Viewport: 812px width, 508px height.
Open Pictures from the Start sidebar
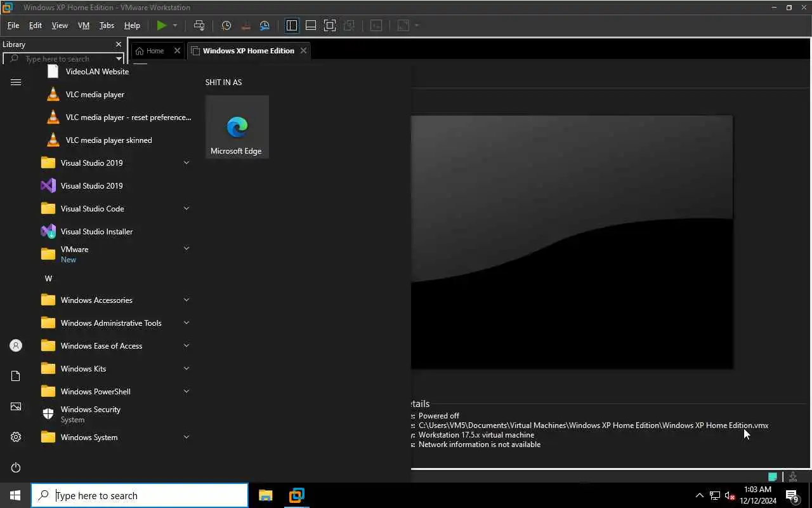click(16, 406)
